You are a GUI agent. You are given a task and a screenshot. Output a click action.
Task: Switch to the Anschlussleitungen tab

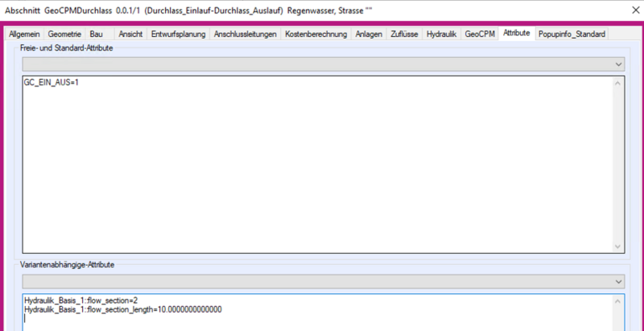pos(246,35)
